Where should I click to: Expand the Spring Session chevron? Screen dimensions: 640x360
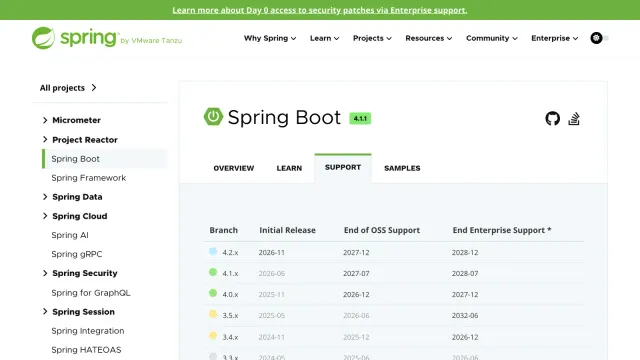click(45, 311)
